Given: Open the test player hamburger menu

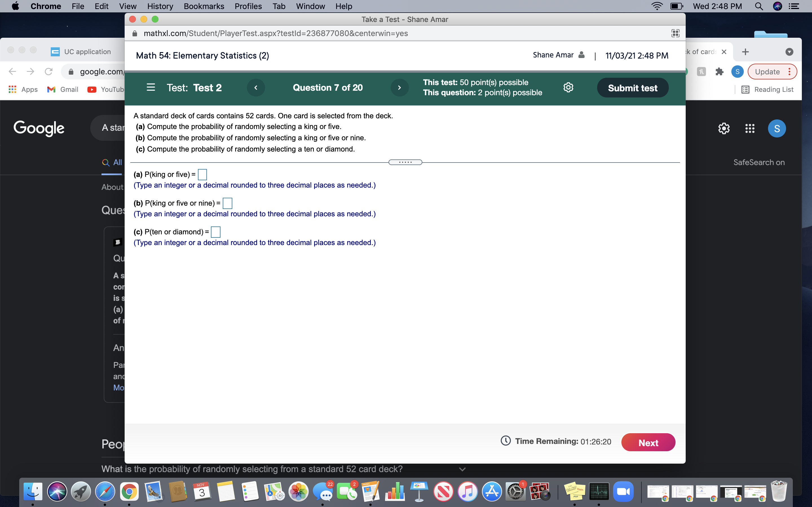Looking at the screenshot, I should (151, 87).
